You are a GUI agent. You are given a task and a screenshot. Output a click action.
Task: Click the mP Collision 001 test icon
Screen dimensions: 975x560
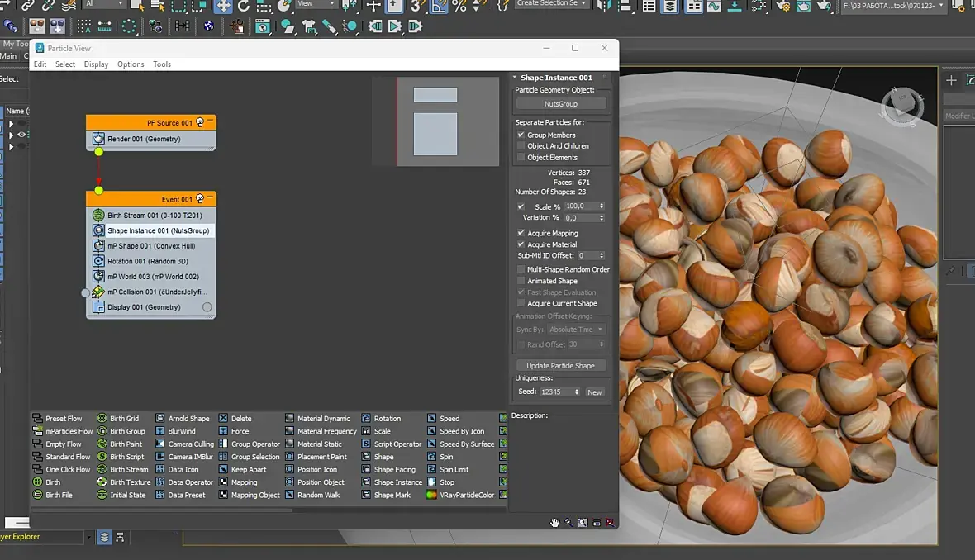pos(98,292)
